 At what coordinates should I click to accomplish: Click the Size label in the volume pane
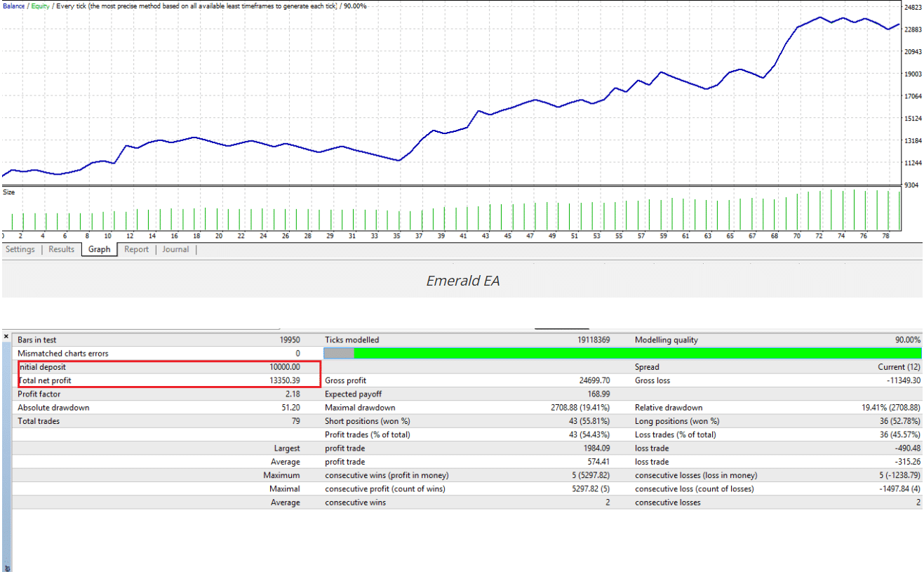click(9, 192)
